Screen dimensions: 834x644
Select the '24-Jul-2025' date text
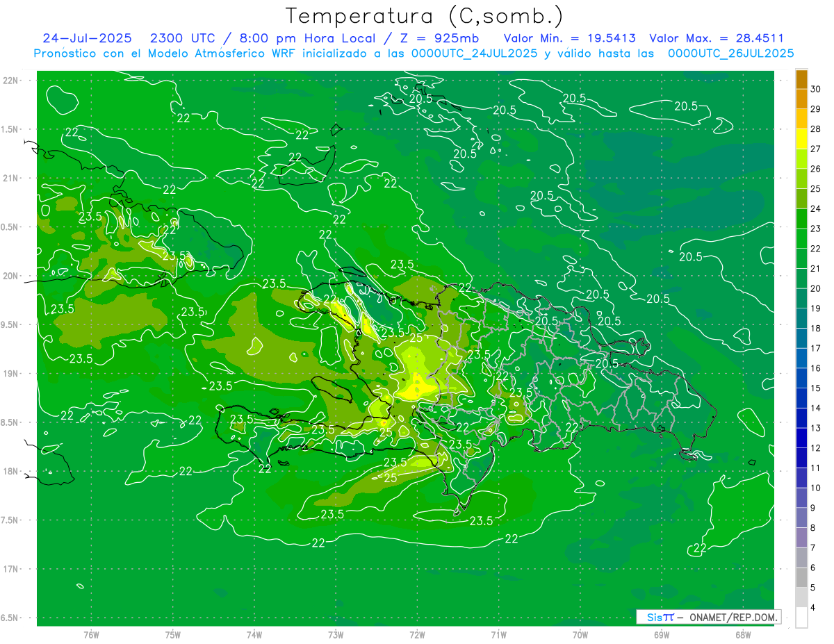tap(87, 39)
